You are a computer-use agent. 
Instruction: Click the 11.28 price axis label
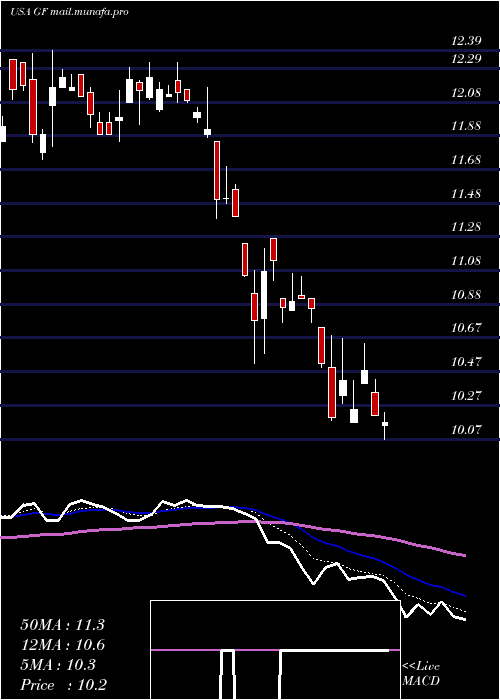466,227
